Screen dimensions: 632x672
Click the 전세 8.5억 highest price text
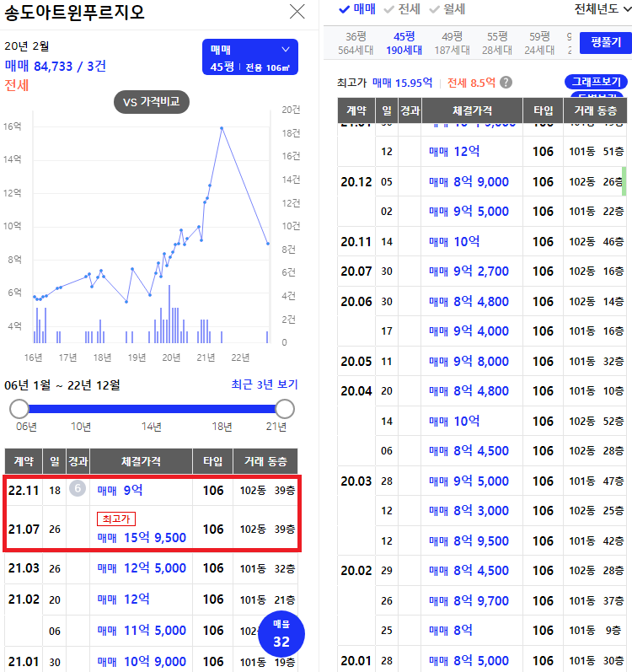(471, 83)
